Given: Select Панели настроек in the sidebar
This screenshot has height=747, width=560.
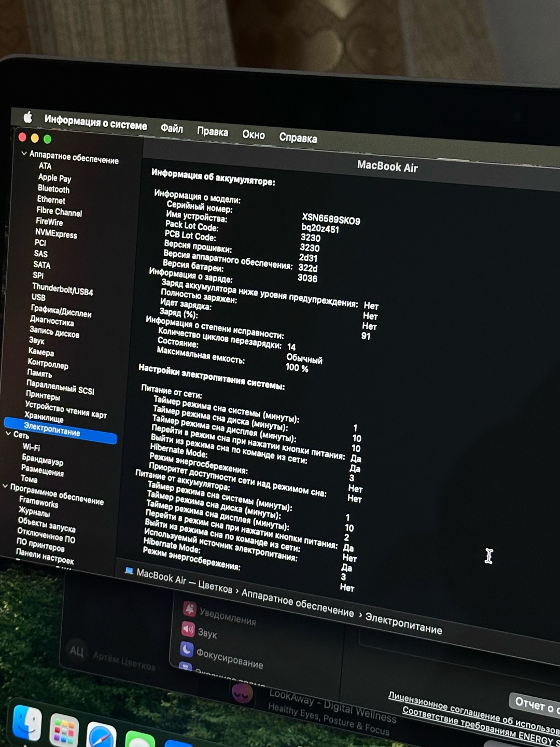Looking at the screenshot, I should point(45,556).
